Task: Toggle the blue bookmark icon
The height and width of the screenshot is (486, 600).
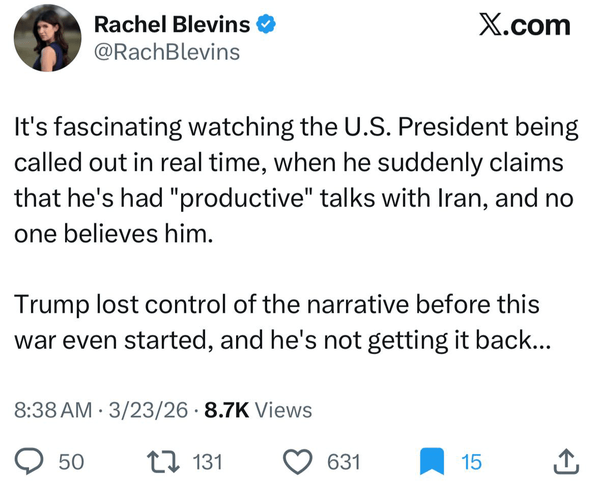Action: coord(432,462)
